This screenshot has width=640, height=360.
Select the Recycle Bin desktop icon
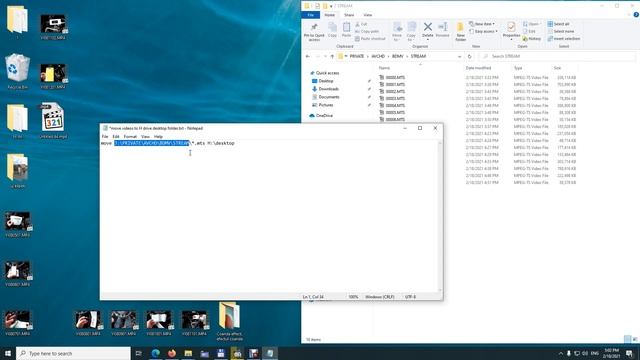click(17, 71)
